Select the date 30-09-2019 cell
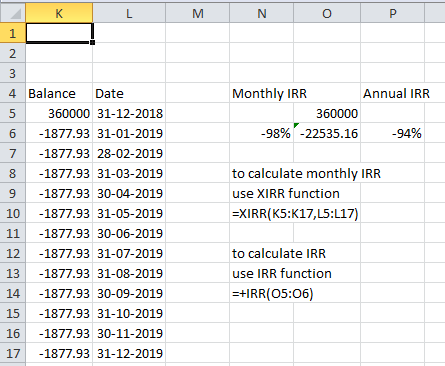This screenshot has height=366, width=445. coord(129,293)
